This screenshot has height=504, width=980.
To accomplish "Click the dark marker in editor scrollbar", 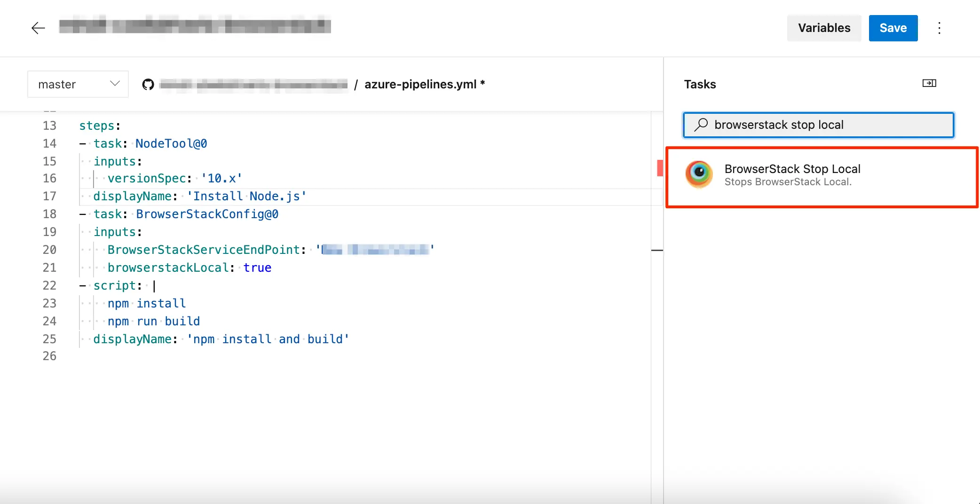I will point(657,250).
